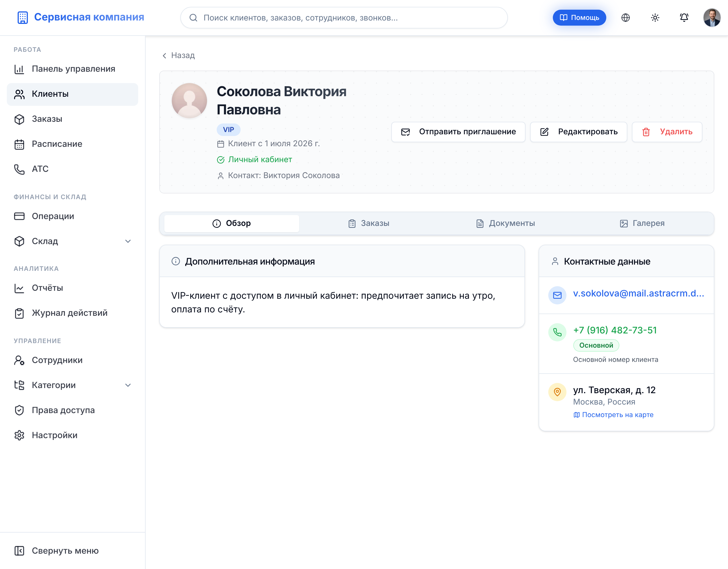Viewport: 728px width, 569px height.
Task: Toggle the light theme sun icon
Action: click(655, 18)
